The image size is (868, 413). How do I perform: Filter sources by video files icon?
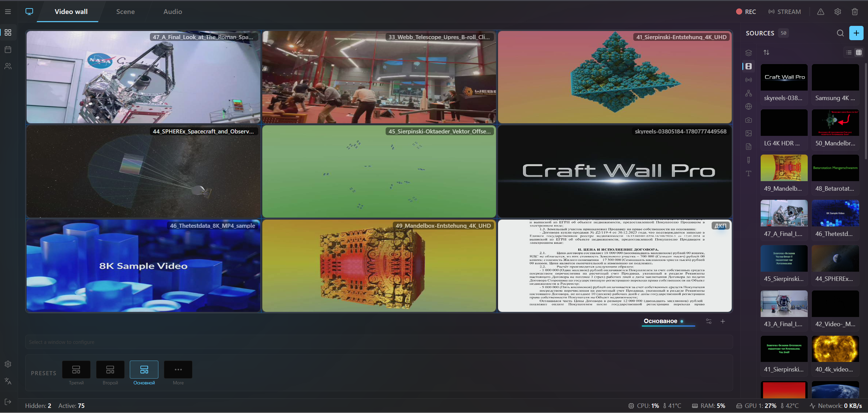pyautogui.click(x=748, y=66)
